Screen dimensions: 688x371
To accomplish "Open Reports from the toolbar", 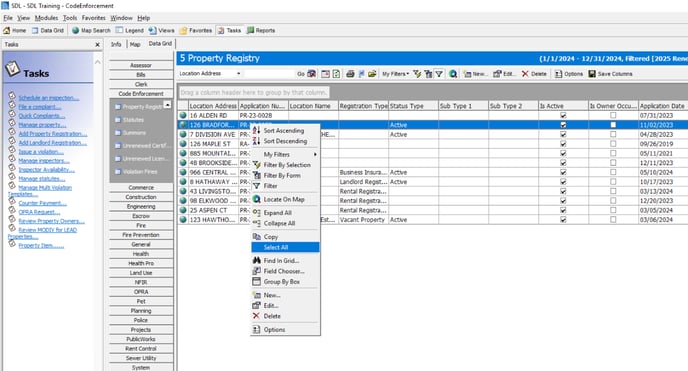I will 261,31.
